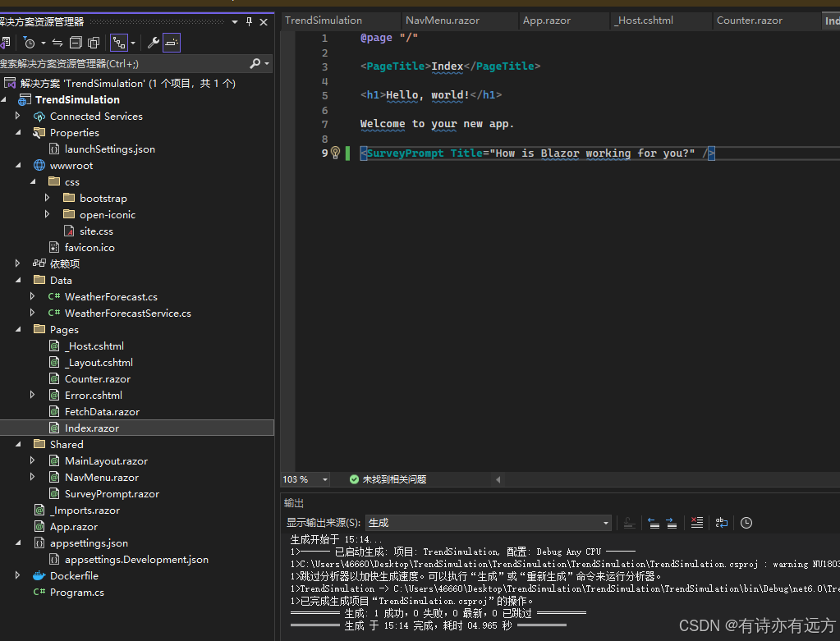Collapse all nodes in Solution Explorer
840x641 pixels.
pyautogui.click(x=76, y=43)
